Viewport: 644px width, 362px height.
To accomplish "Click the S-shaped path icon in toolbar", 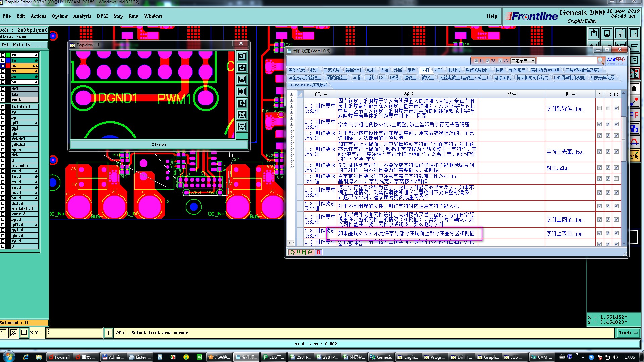I will (634, 46).
